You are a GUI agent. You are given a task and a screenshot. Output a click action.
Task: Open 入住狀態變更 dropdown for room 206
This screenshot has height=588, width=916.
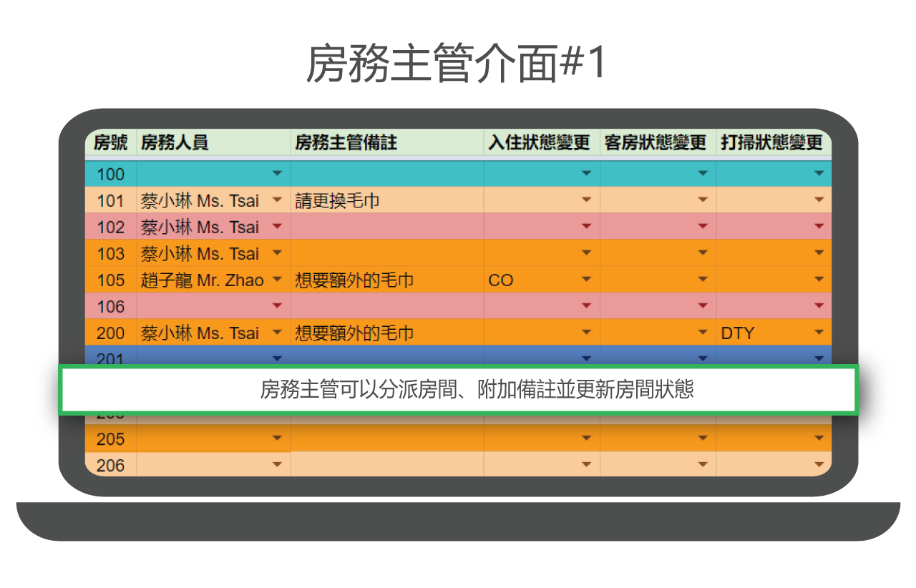[x=587, y=465]
